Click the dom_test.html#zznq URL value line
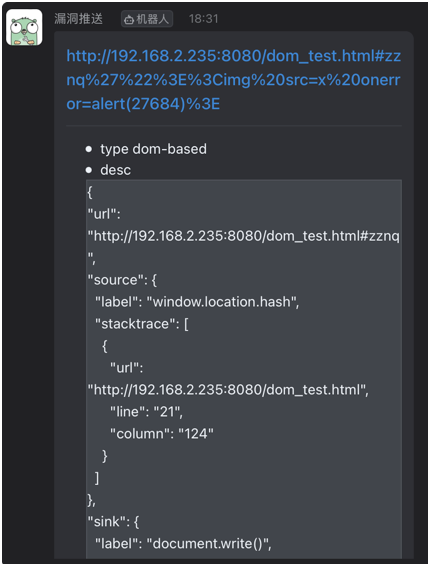The height and width of the screenshot is (564, 428). pos(243,236)
